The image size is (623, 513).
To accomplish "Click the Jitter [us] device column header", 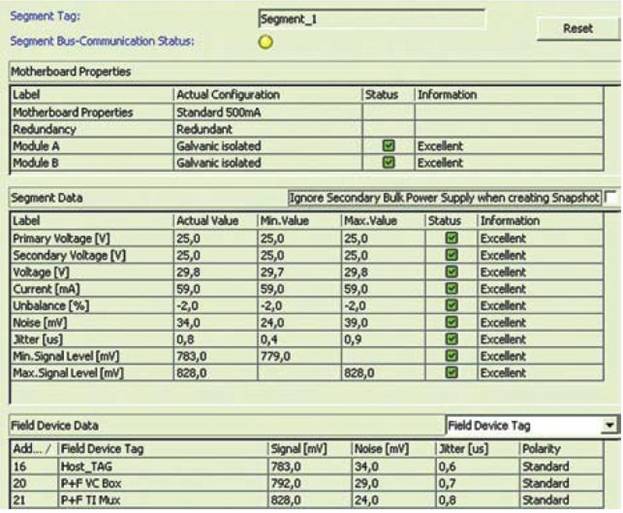I will pos(477,449).
